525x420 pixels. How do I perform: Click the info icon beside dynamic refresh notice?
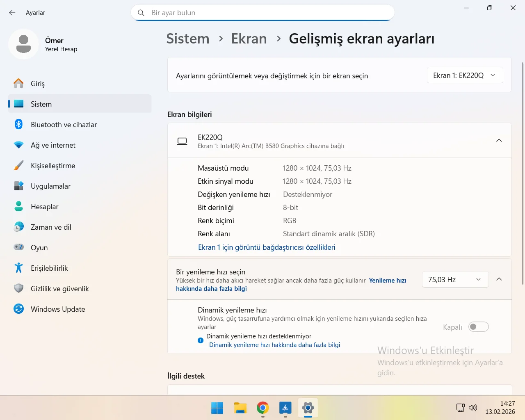[201, 340]
